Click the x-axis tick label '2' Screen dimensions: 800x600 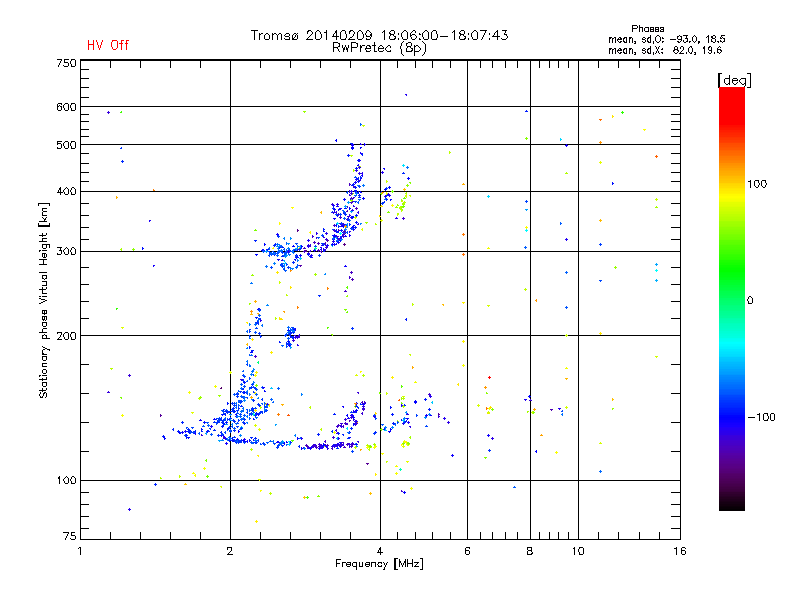230,551
